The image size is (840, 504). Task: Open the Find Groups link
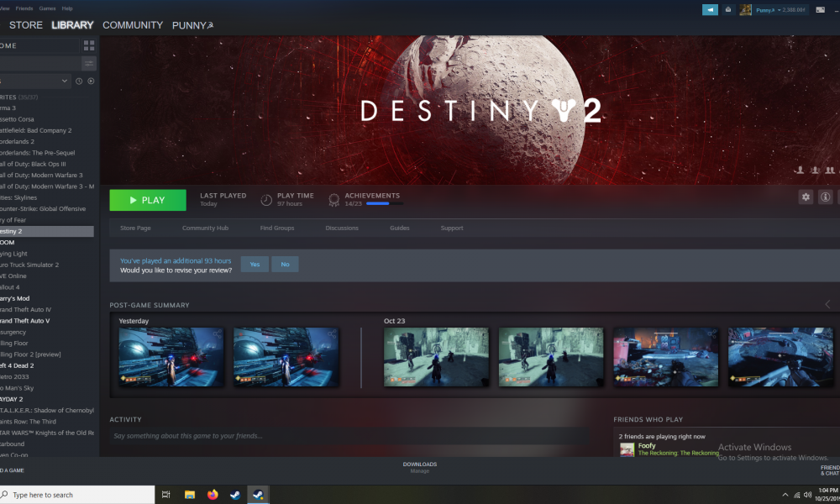[x=277, y=228]
